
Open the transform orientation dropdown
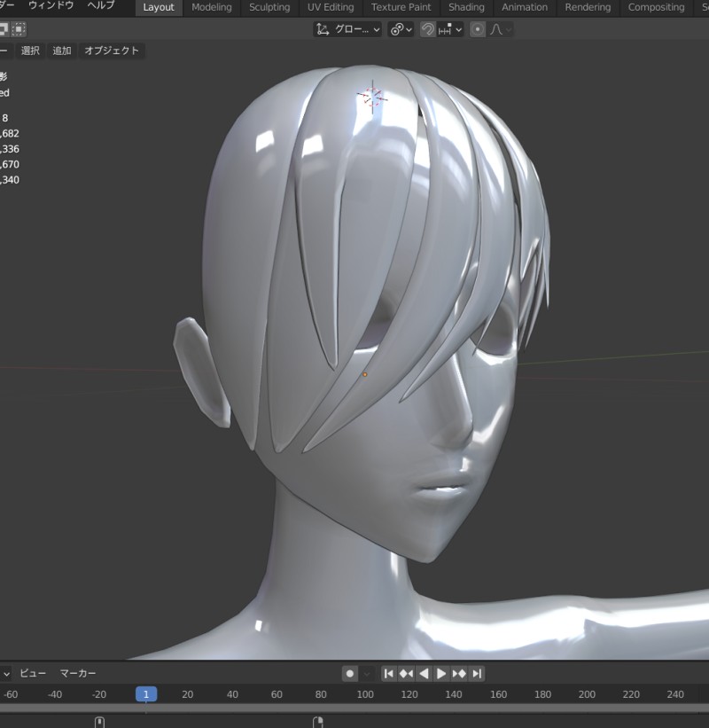[x=348, y=29]
